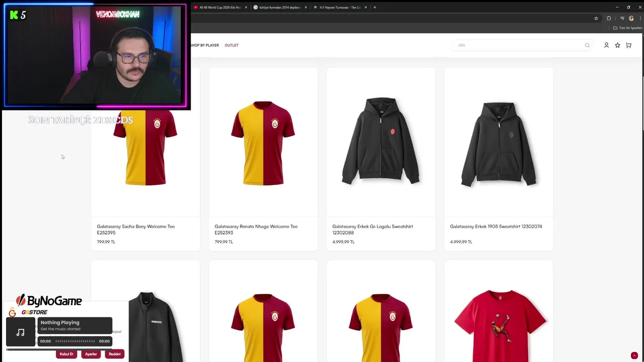Close the 1v1 Hayvan Turnuvası tab
The height and width of the screenshot is (362, 644).
click(x=366, y=7)
